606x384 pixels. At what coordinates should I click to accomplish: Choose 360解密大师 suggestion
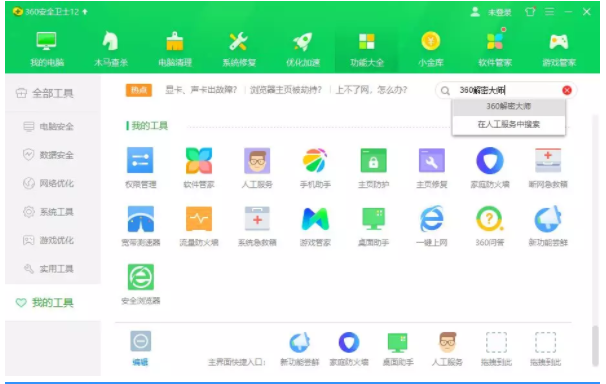pos(508,106)
